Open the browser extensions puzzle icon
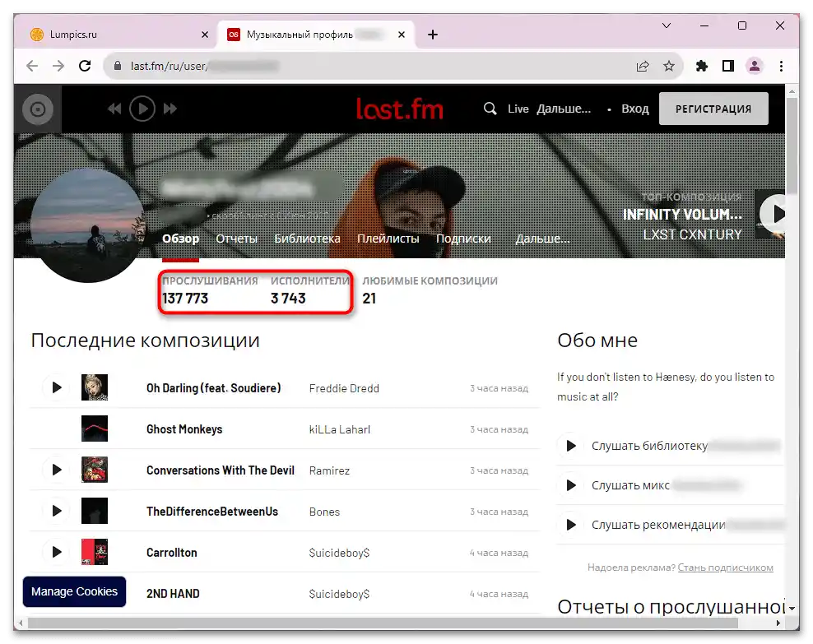This screenshot has width=813, height=644. (702, 66)
